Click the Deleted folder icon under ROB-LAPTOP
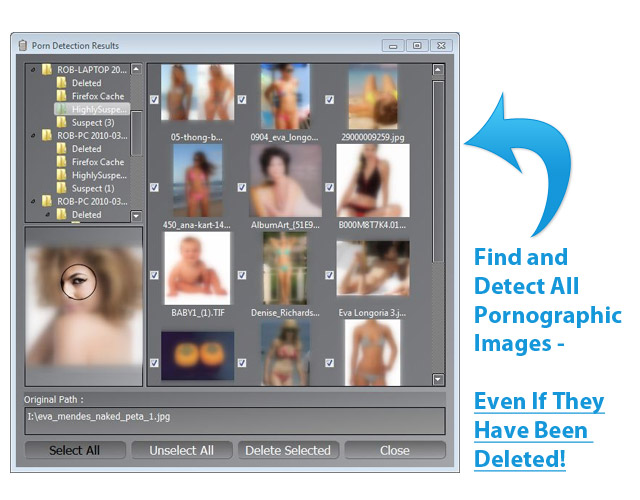 pyautogui.click(x=61, y=83)
